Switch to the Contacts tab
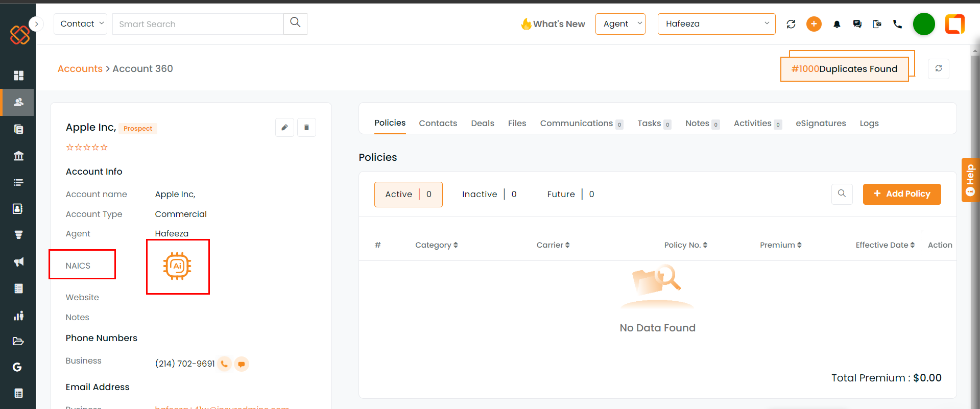This screenshot has height=409, width=980. coord(438,124)
